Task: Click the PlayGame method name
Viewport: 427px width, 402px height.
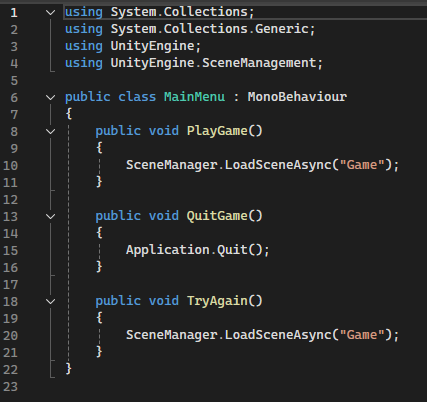Action: click(217, 131)
